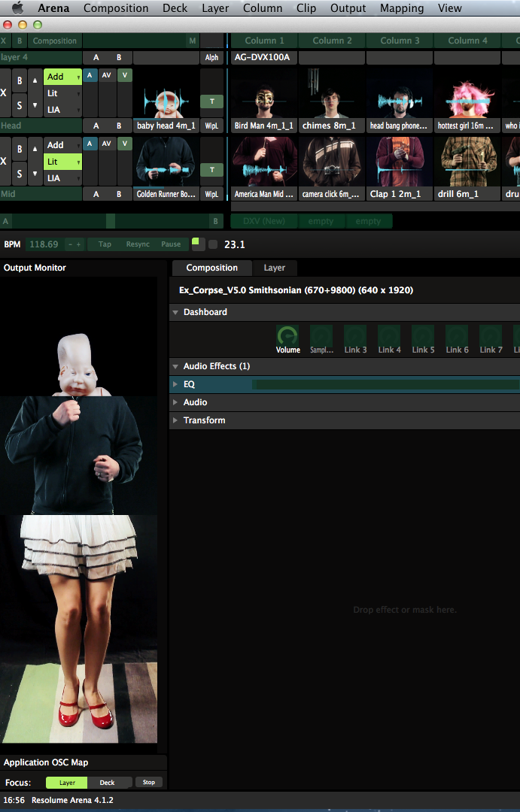Click the A/B crossfader slider
This screenshot has height=812, width=520.
pyautogui.click(x=111, y=221)
